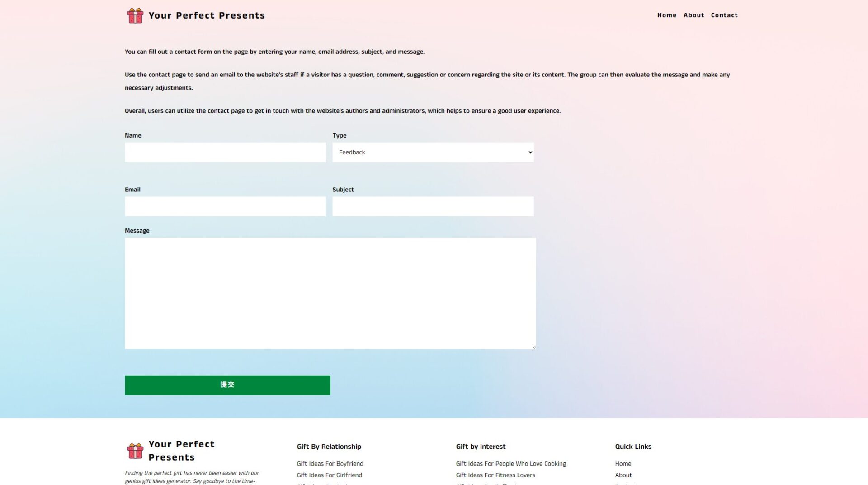Open Gift Ideas For Fitness Lovers link
868x485 pixels.
[495, 475]
